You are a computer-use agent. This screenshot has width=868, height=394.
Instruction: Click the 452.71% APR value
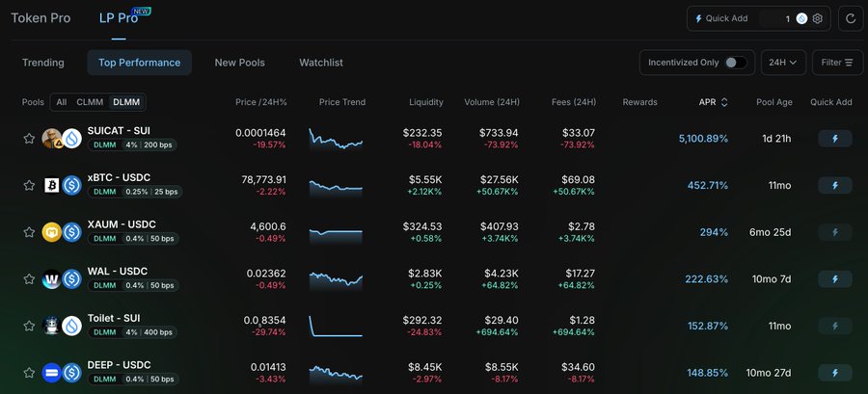coord(708,185)
